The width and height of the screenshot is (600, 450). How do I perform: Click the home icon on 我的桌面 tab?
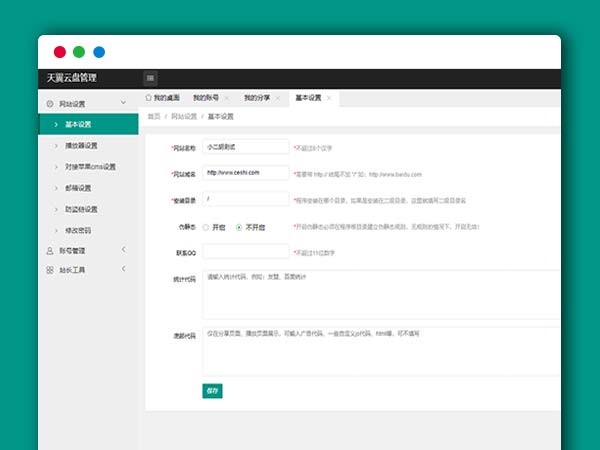coord(149,98)
